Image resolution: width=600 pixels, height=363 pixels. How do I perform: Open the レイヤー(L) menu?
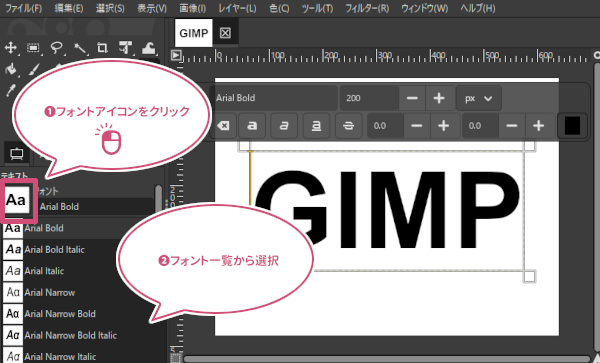point(237,8)
